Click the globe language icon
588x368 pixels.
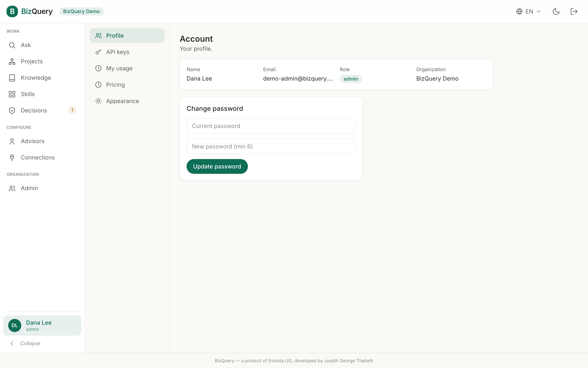point(519,11)
